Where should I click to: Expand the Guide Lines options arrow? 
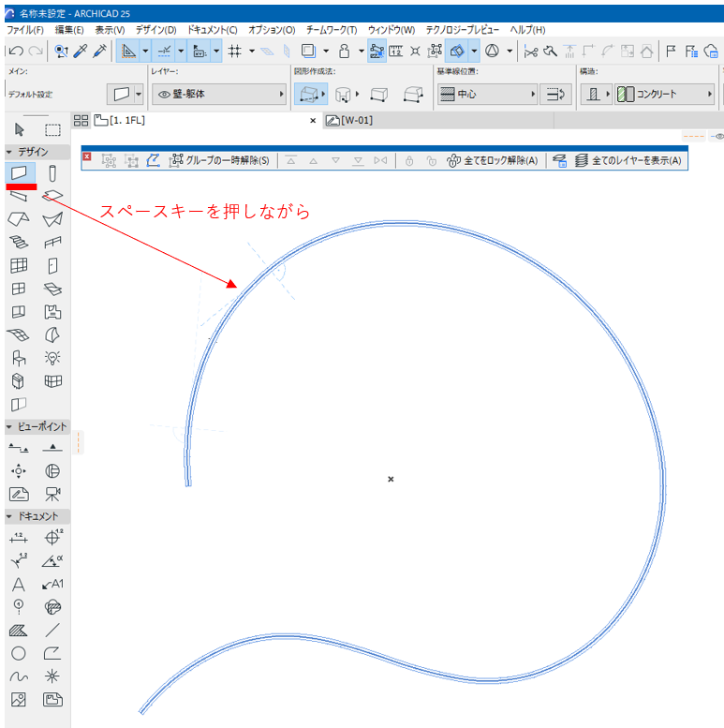(145, 51)
